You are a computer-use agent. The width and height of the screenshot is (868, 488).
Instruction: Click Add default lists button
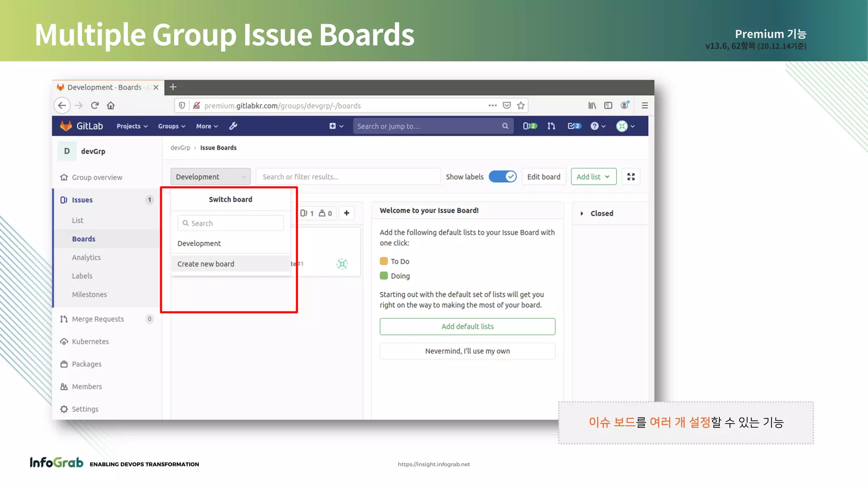tap(467, 327)
